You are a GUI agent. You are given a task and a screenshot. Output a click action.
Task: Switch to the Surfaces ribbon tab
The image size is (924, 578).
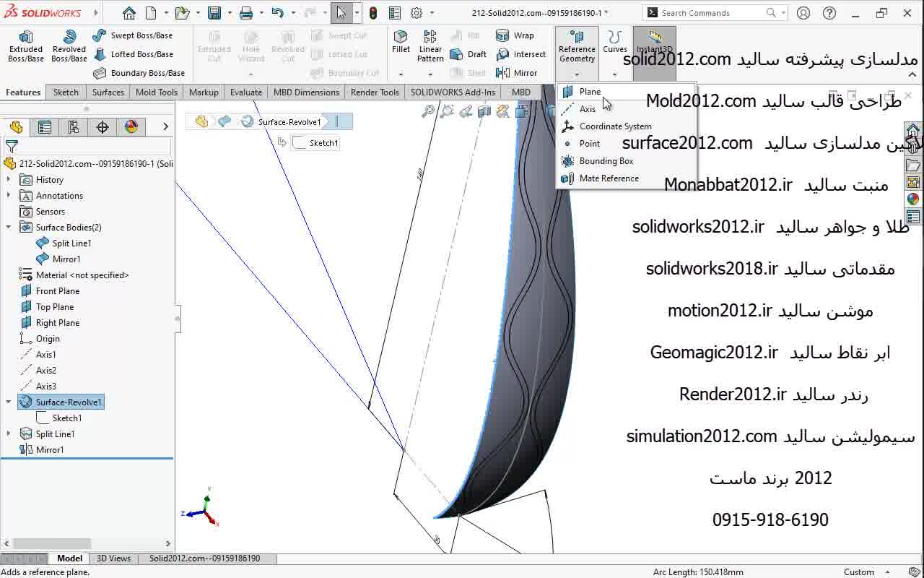pos(108,92)
